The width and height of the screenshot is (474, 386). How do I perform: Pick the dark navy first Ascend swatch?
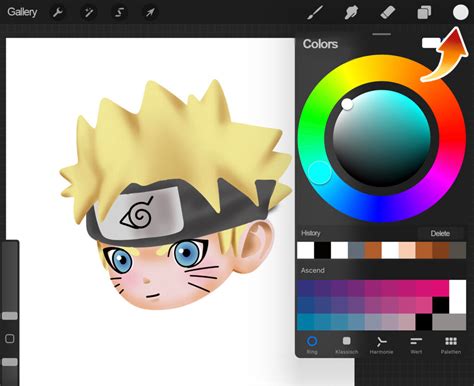pos(305,288)
